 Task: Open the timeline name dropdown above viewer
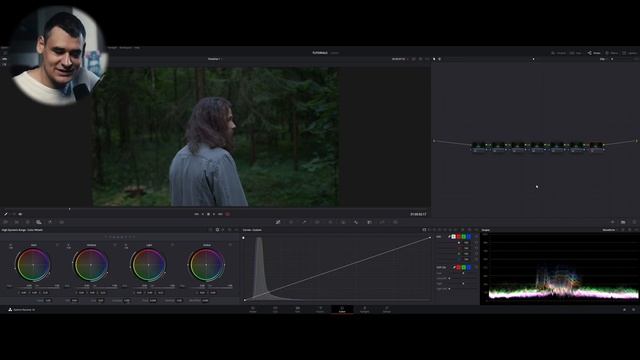point(214,59)
